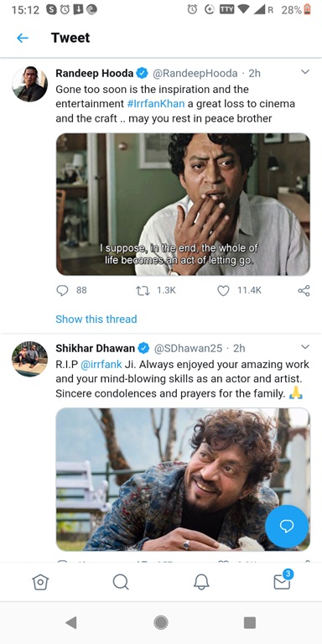
Task: Tap Android home navigation circle
Action: pyautogui.click(x=161, y=623)
